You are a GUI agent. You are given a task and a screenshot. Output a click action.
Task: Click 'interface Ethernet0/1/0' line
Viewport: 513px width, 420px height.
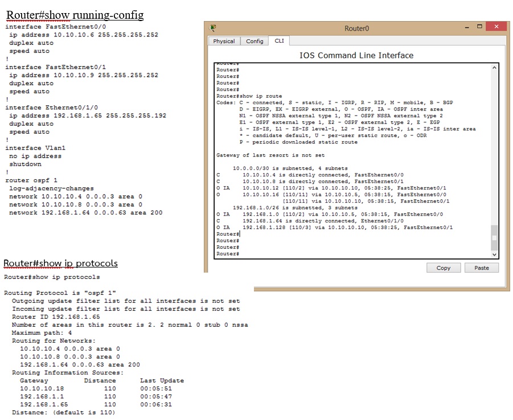click(x=52, y=108)
